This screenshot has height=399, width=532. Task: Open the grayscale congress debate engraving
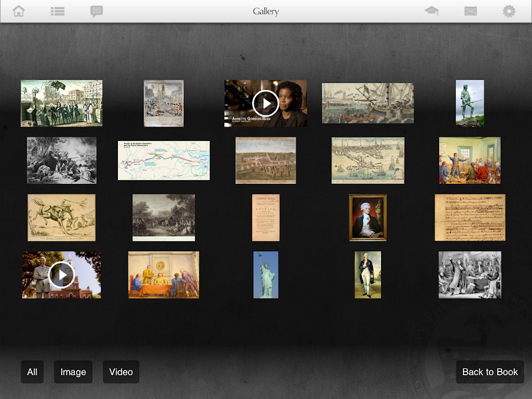tap(470, 275)
